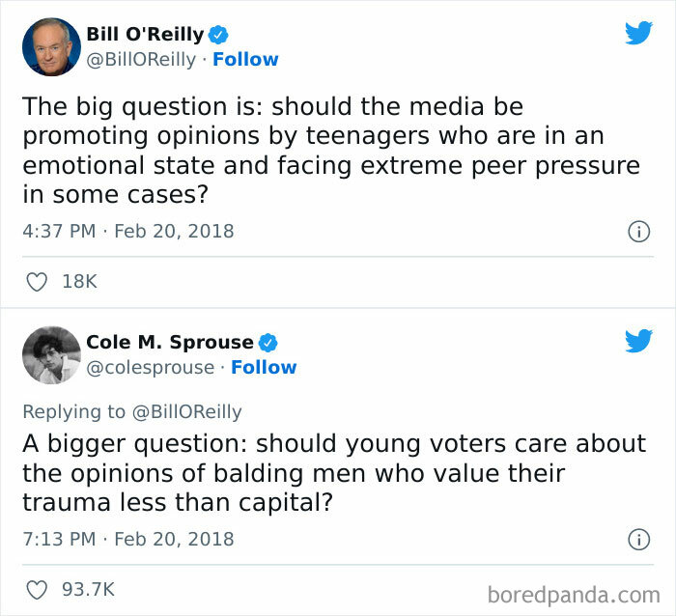This screenshot has height=616, width=676.
Task: Click @BillOReilly in the Replying to line
Action: click(186, 411)
